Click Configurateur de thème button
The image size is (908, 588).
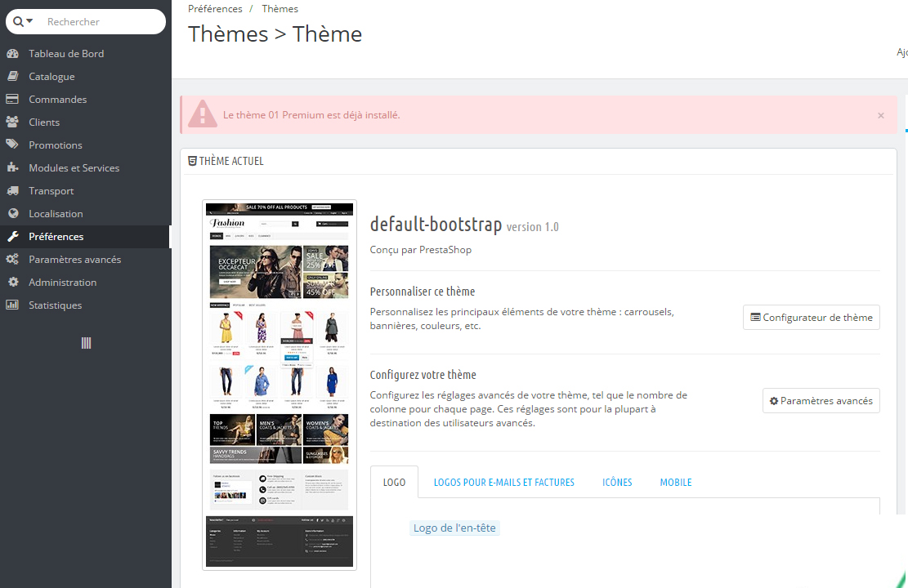812,317
